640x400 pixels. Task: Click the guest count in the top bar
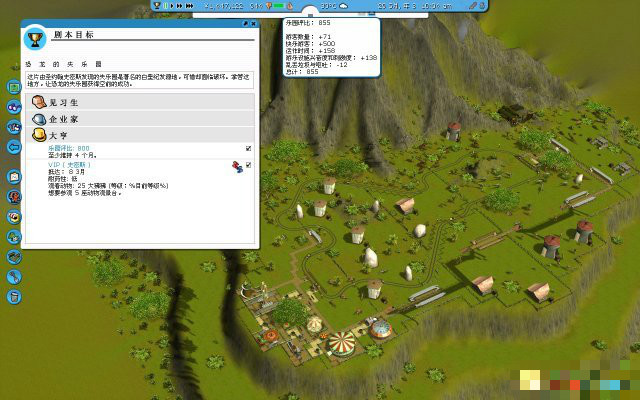pyautogui.click(x=256, y=6)
